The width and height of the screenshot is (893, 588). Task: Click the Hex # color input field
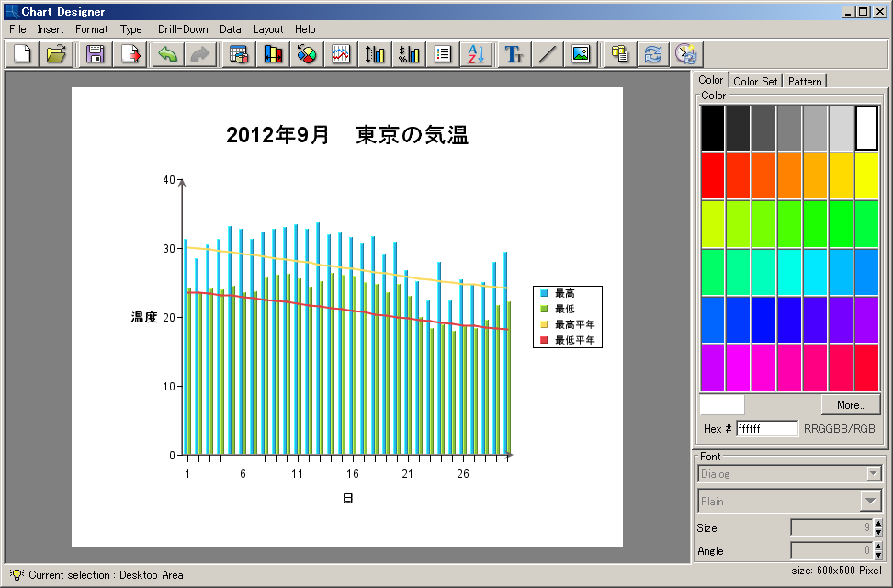pos(766,428)
